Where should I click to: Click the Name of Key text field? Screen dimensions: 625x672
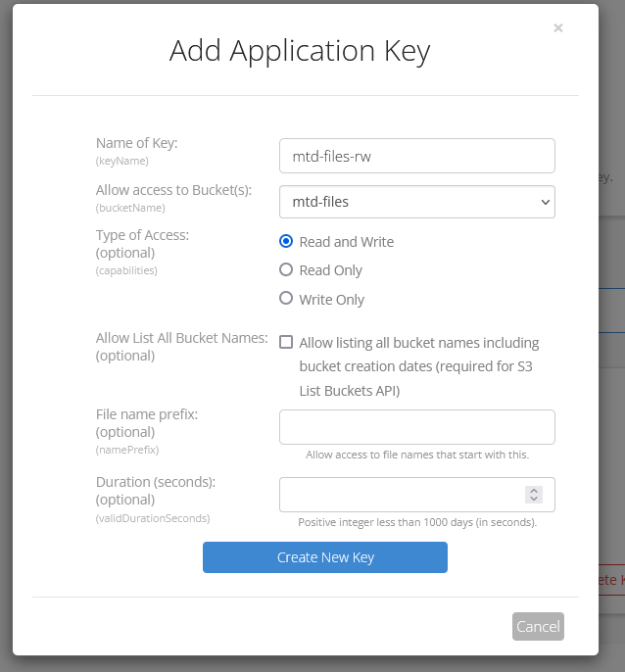point(416,156)
